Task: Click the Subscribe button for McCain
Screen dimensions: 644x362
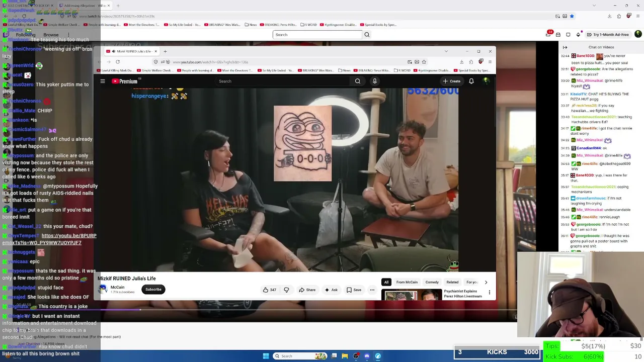Action: coord(153,289)
